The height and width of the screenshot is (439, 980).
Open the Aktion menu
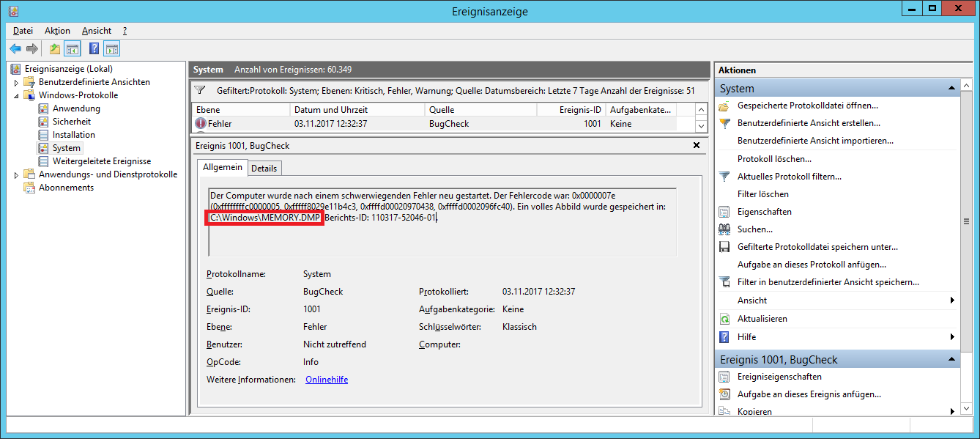pyautogui.click(x=57, y=31)
